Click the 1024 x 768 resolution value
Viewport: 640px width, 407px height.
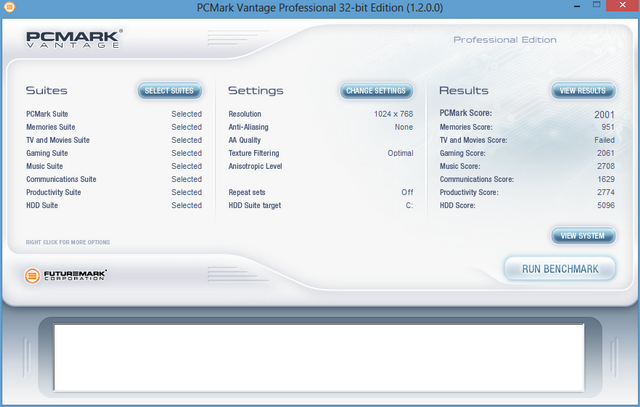(393, 114)
